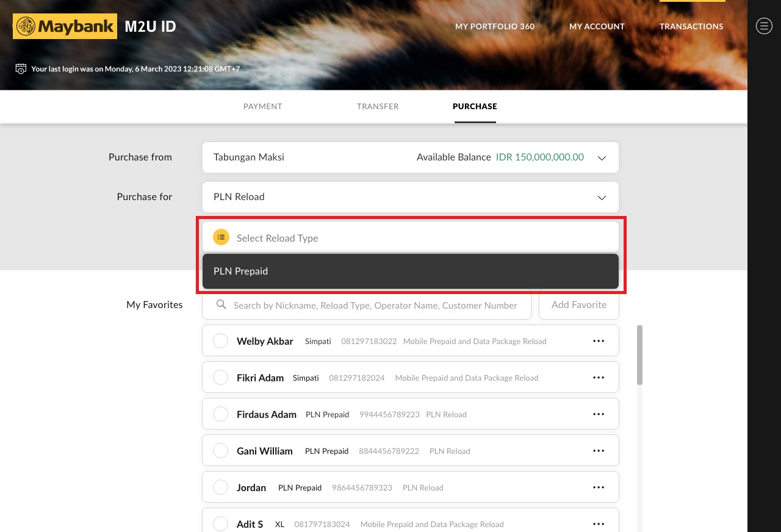Open MY PORTFOLIO 360 menu
The height and width of the screenshot is (532, 781).
[x=495, y=26]
